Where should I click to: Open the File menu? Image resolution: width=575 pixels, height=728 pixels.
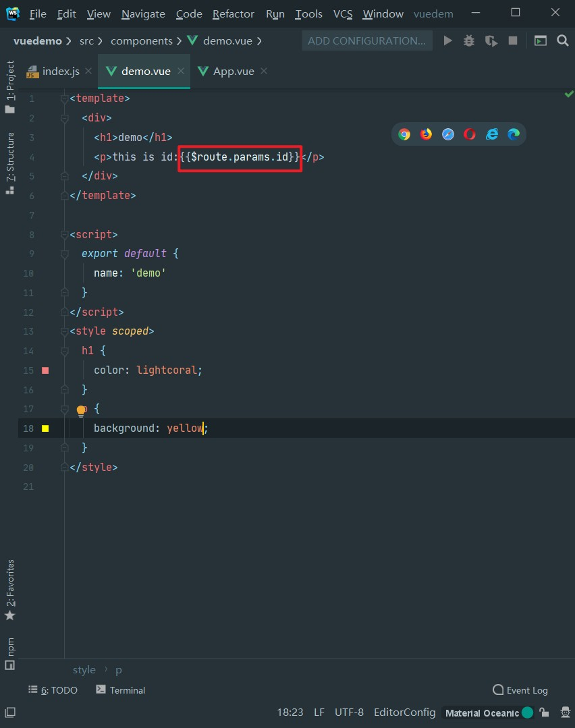pyautogui.click(x=38, y=14)
